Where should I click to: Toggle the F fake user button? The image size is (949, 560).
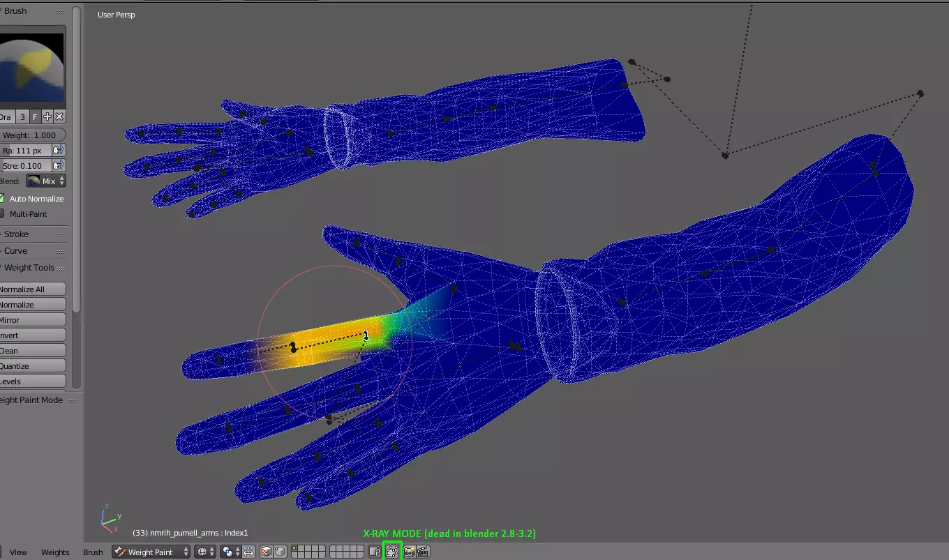[x=35, y=116]
